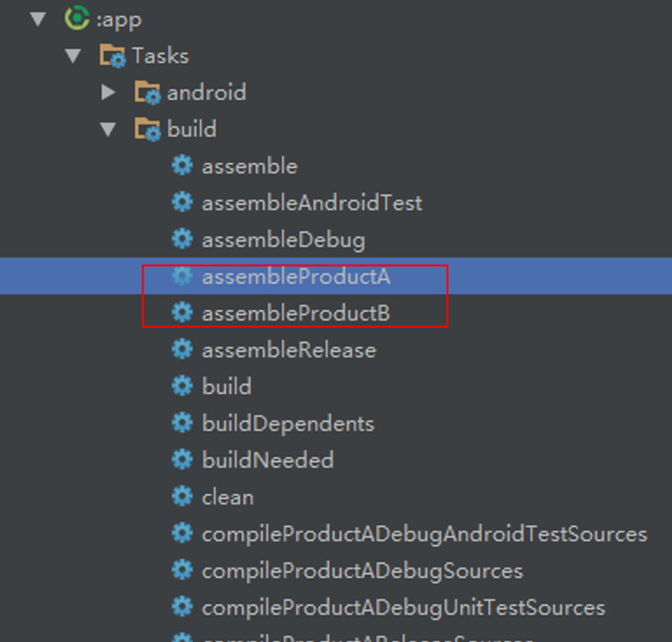Screen dimensions: 672x642
Task: Click the gear icon next to clean task
Action: (182, 497)
